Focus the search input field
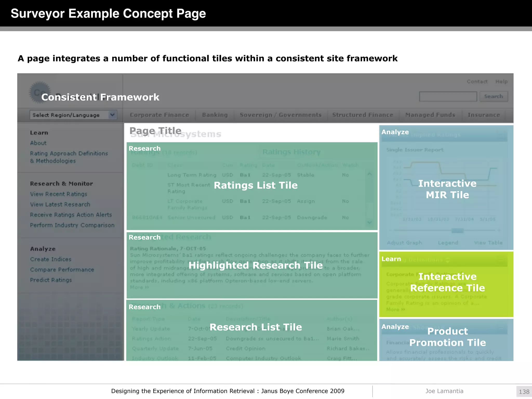Screen dimensions: 532x399 pos(448,96)
